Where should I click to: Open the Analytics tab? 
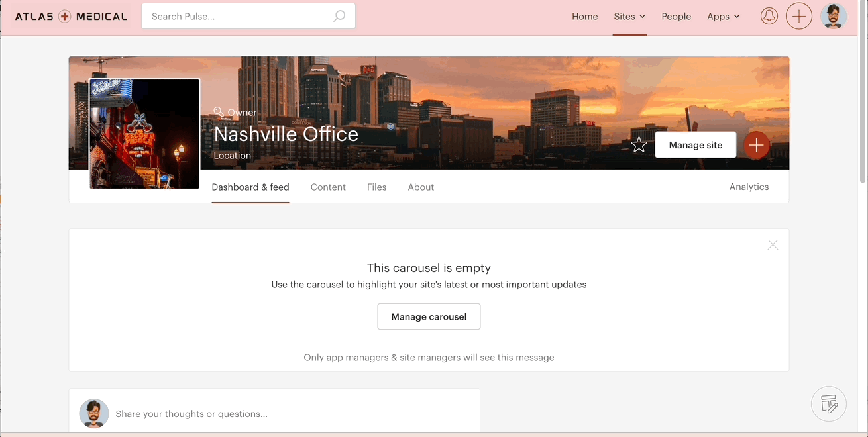pyautogui.click(x=749, y=187)
